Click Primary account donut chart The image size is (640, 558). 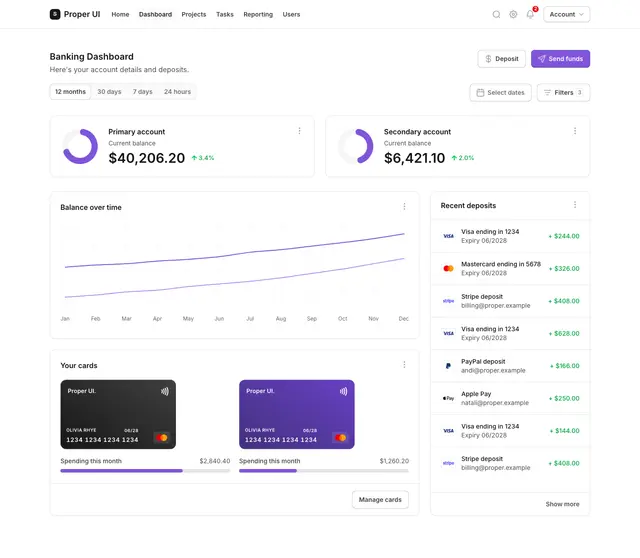(x=80, y=146)
